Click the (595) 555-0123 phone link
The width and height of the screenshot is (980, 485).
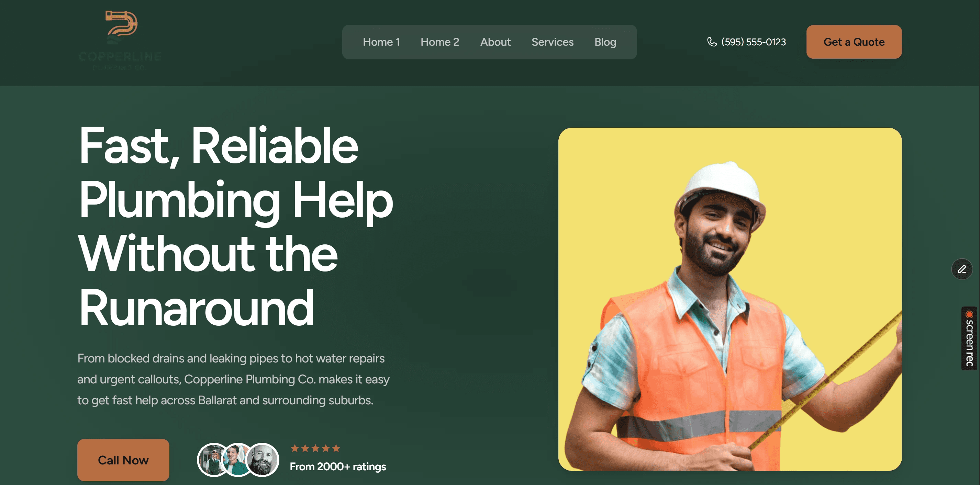pyautogui.click(x=753, y=42)
